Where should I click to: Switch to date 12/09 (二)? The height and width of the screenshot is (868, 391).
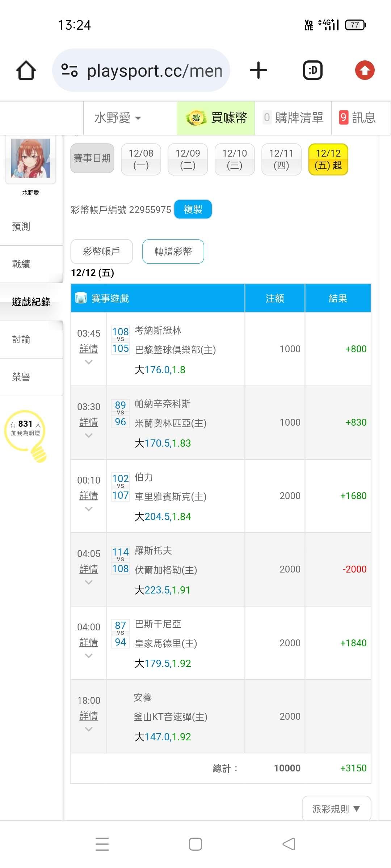click(x=188, y=159)
